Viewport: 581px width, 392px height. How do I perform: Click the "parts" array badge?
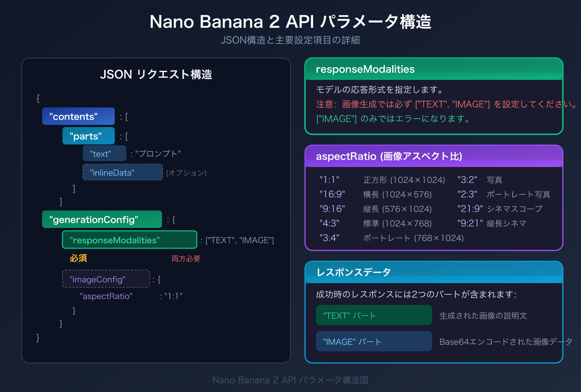(x=88, y=136)
